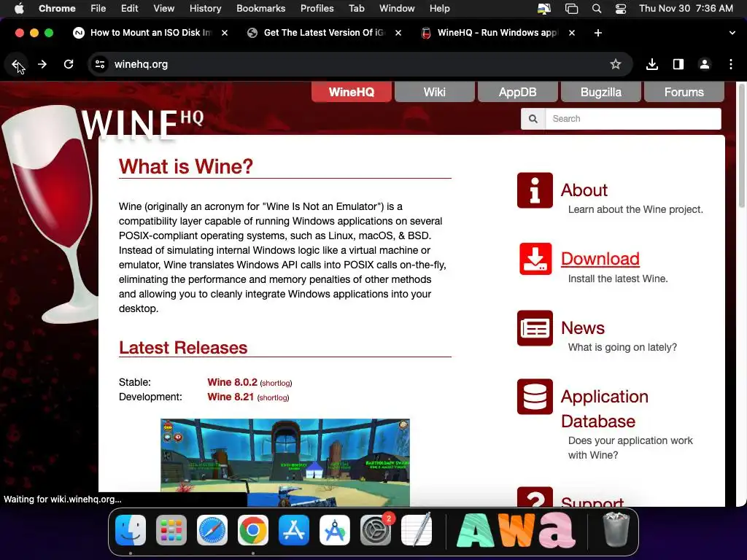Open the File menu
This screenshot has height=560, width=747.
98,8
